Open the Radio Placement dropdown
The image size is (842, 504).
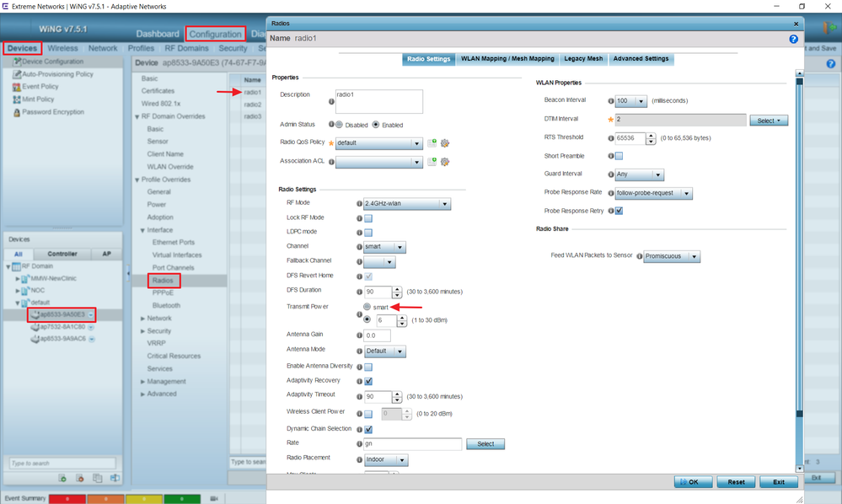point(402,460)
